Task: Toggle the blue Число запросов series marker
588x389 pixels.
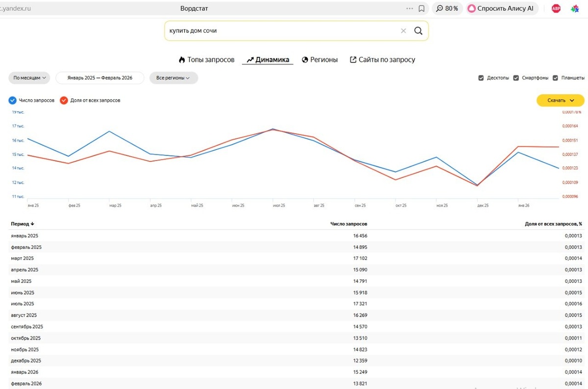Action: [x=12, y=100]
